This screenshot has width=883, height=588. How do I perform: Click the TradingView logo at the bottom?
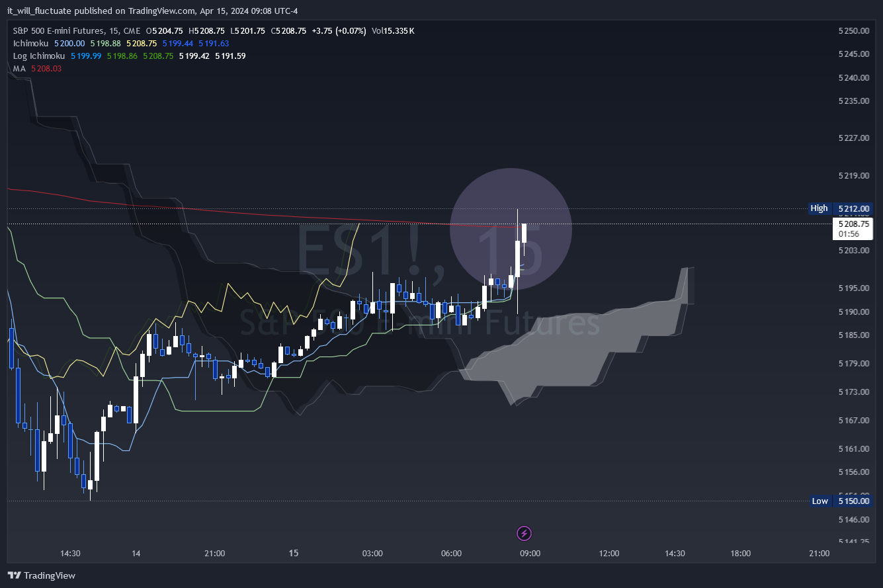[x=42, y=575]
